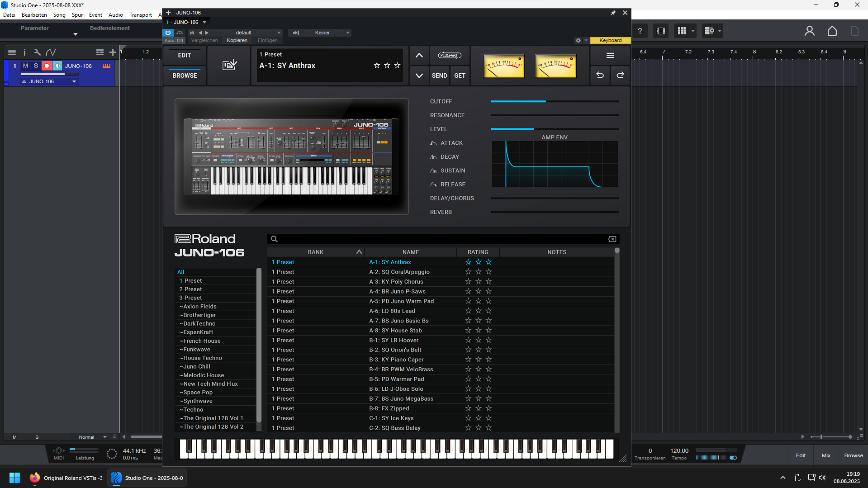Image resolution: width=868 pixels, height=488 pixels.
Task: Click left VU meter display
Action: [503, 66]
